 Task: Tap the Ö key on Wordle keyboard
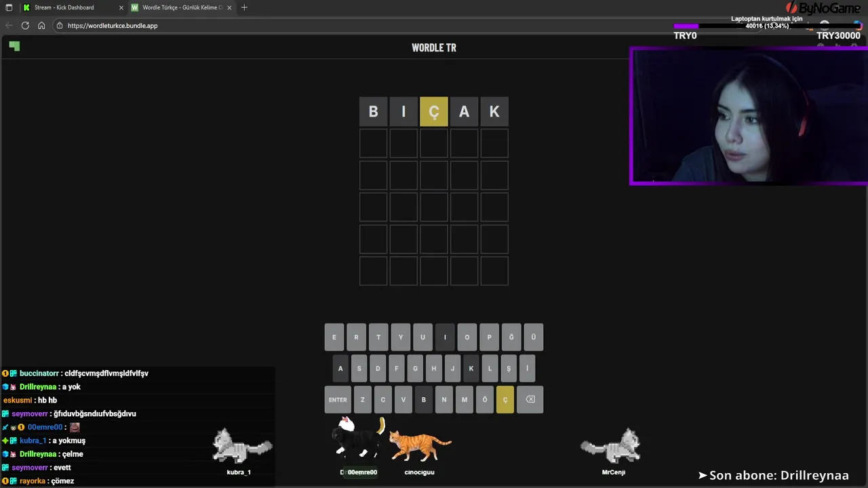pyautogui.click(x=484, y=399)
